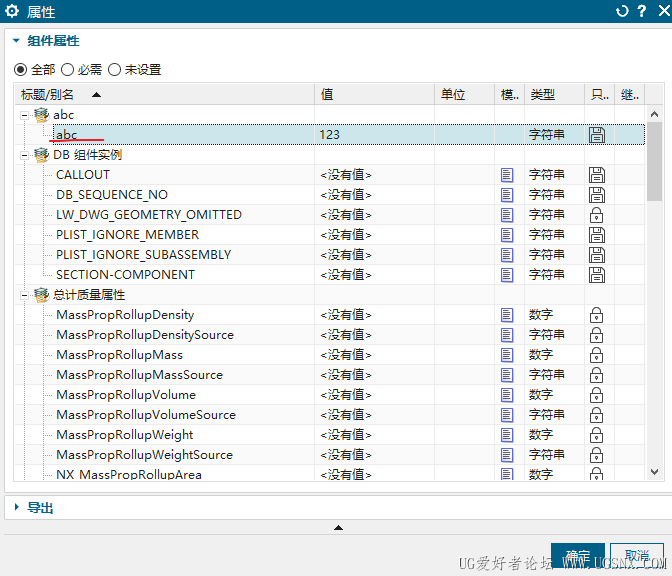The height and width of the screenshot is (576, 672).
Task: Click the 模.. column header
Action: click(510, 94)
